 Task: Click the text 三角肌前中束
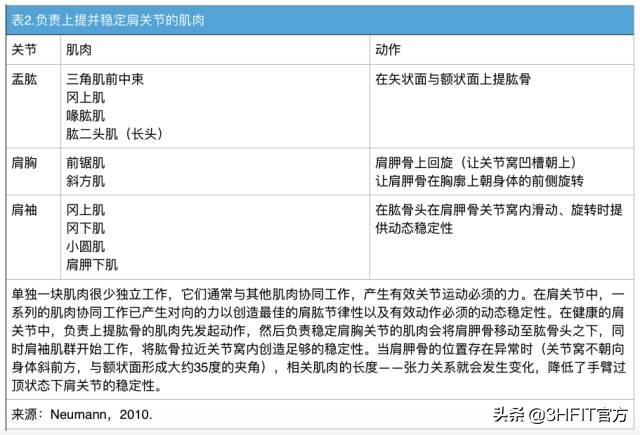click(105, 79)
